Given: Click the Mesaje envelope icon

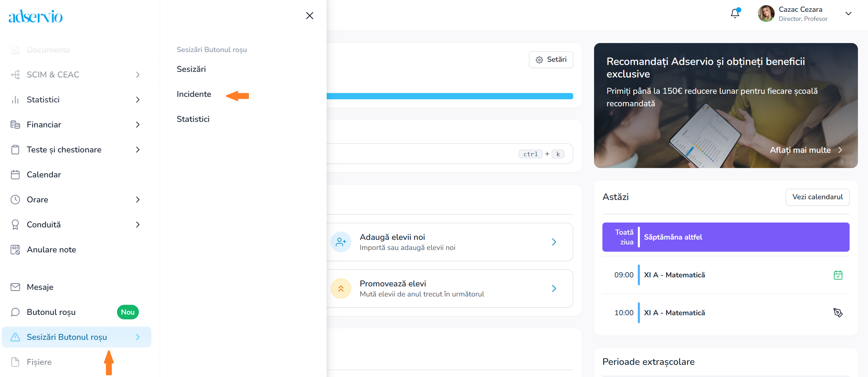Looking at the screenshot, I should [x=15, y=287].
